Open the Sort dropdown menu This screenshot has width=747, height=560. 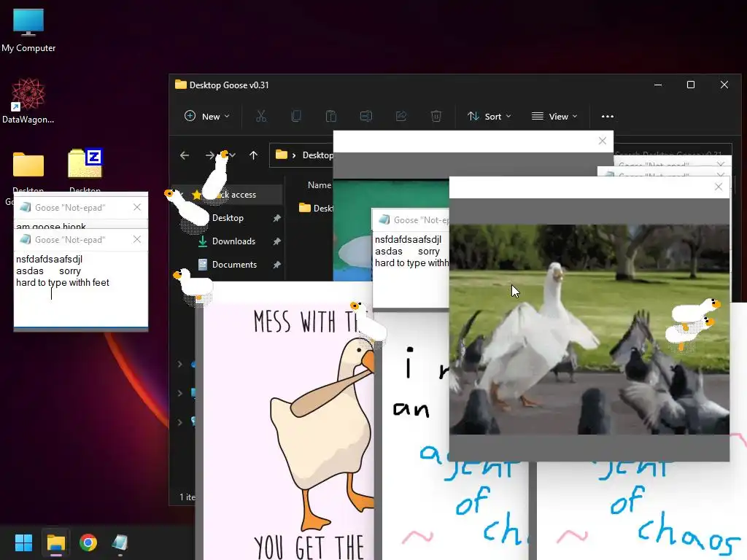tap(489, 116)
